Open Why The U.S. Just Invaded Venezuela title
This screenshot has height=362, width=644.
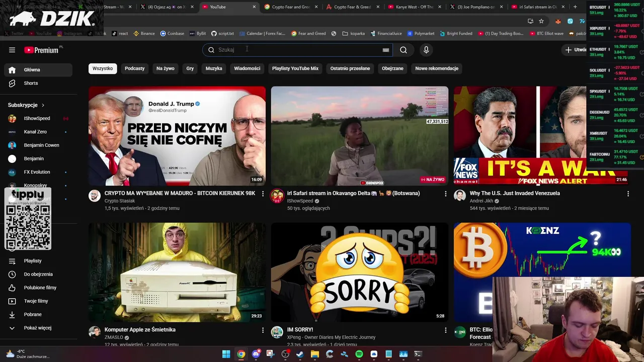(x=515, y=193)
